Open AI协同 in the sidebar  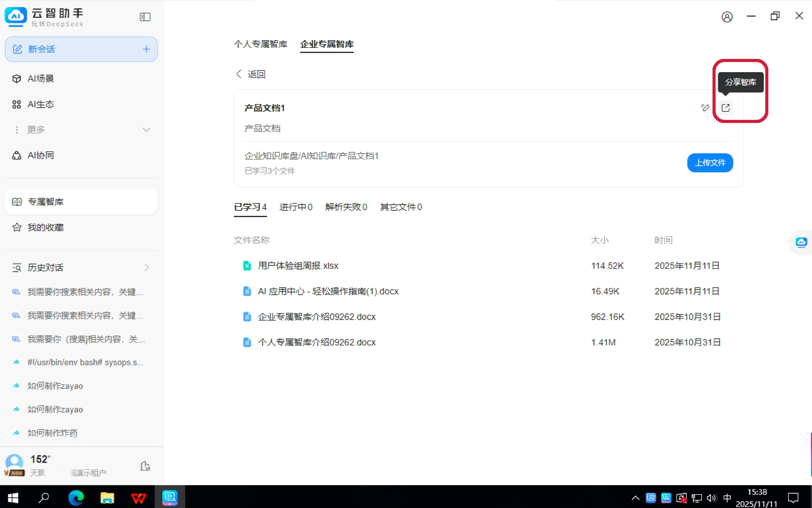[x=41, y=155]
